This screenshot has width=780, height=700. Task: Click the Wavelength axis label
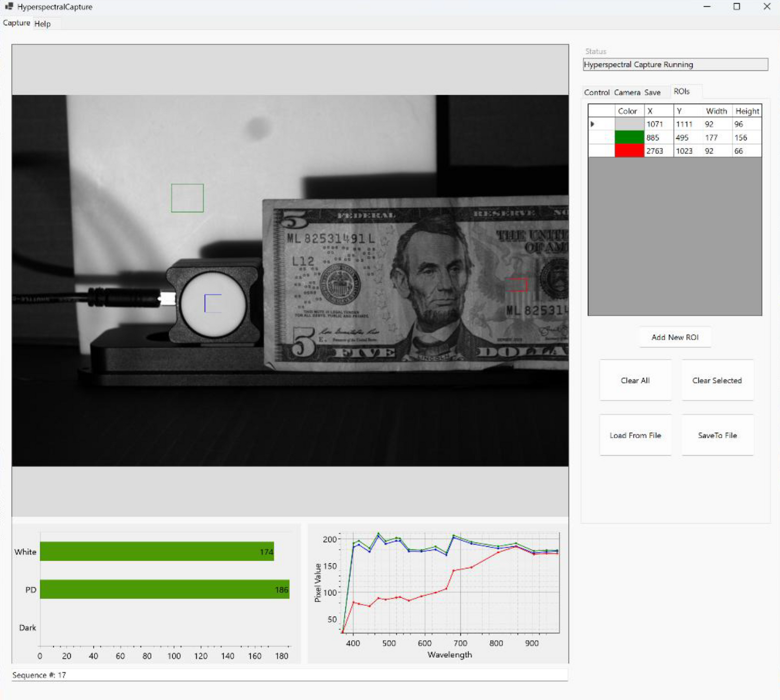click(x=450, y=655)
